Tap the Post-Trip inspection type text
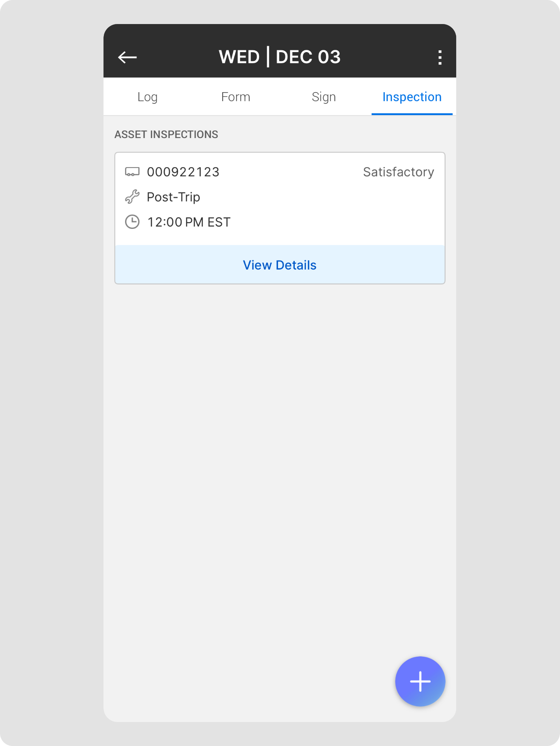Image resolution: width=560 pixels, height=746 pixels. point(173,197)
